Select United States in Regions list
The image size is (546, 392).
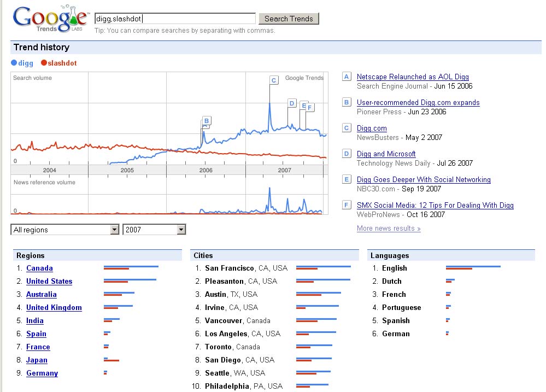click(49, 281)
